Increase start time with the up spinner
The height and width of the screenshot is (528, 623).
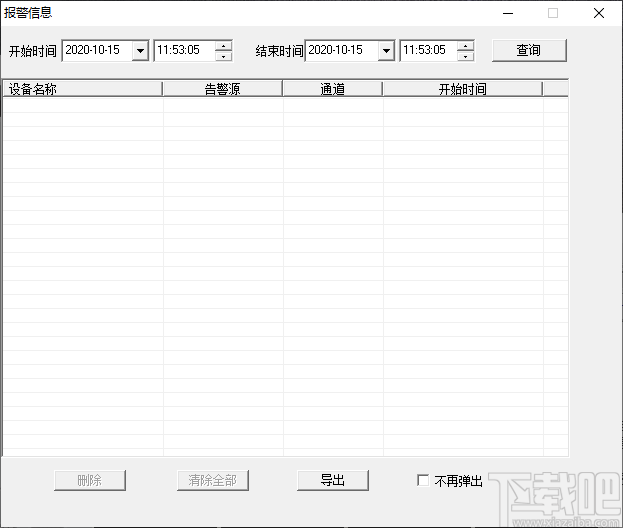point(224,46)
